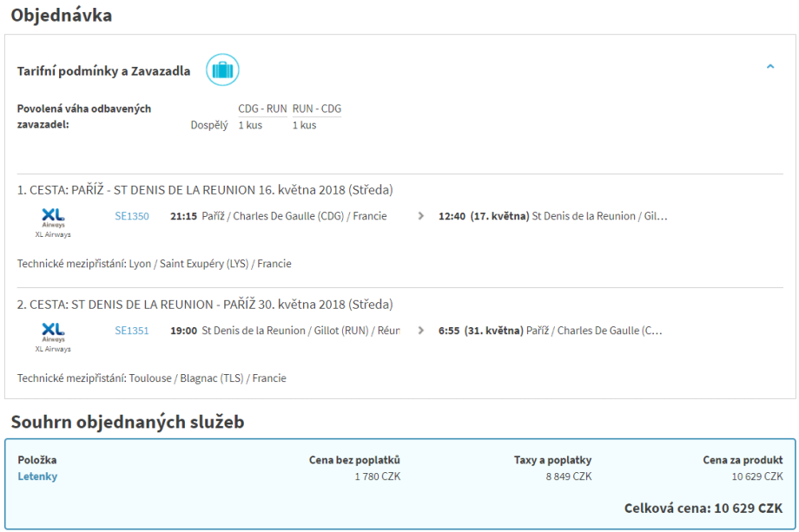The image size is (799, 532).
Task: Click the 2. CESTA St Denis route heading
Action: [205, 305]
